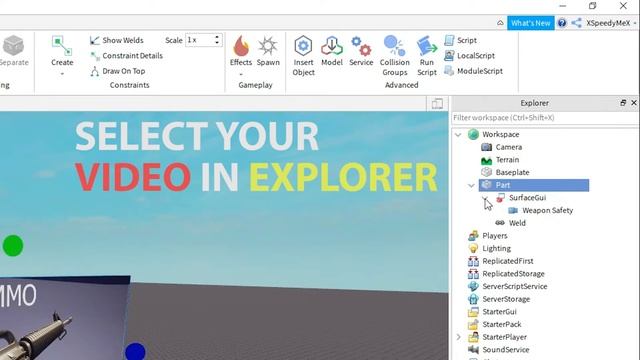Click the Spawn location tool

268,51
